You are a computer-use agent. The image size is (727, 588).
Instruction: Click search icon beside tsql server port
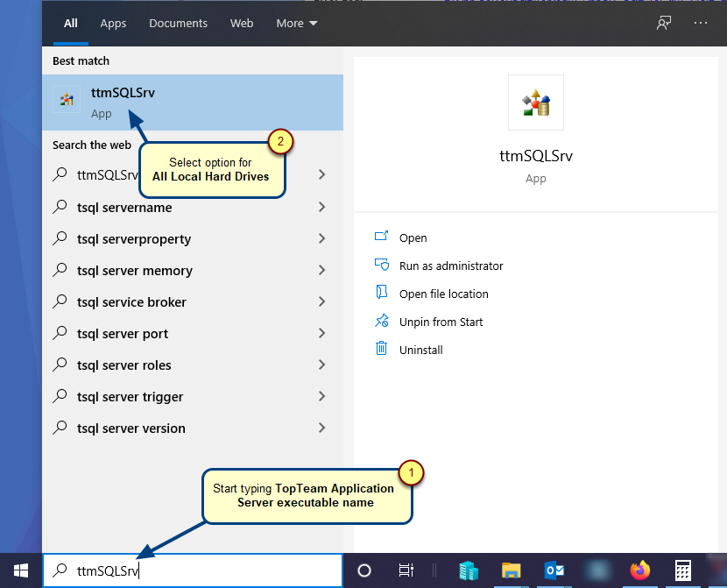60,332
